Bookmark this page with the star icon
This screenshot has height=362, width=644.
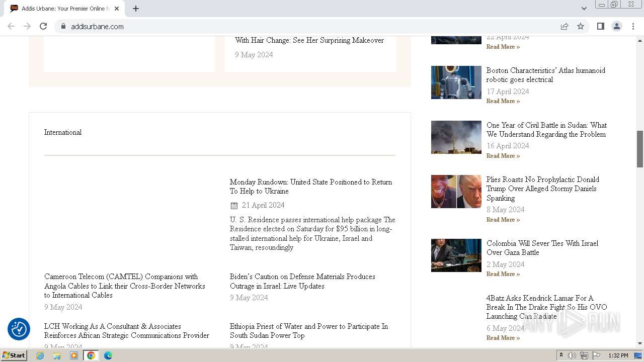click(581, 26)
